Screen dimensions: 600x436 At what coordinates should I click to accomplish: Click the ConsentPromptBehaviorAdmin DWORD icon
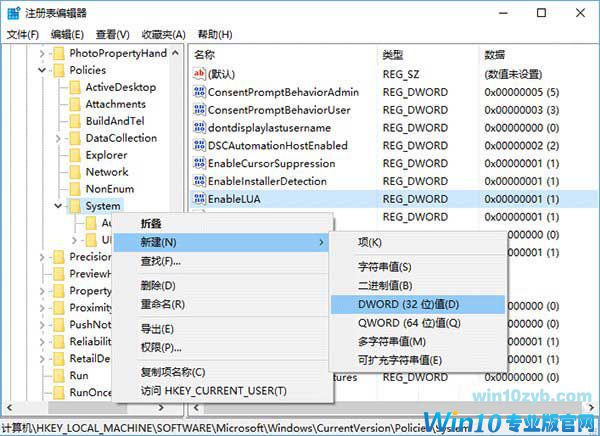pyautogui.click(x=198, y=91)
